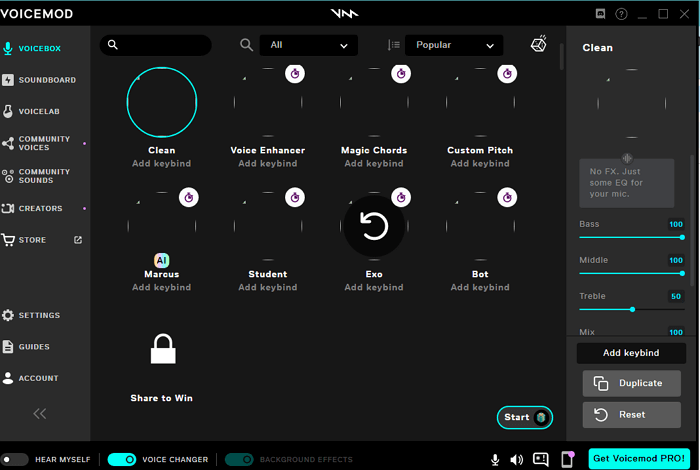Add keybind under Exo
The image size is (700, 470).
coord(374,287)
